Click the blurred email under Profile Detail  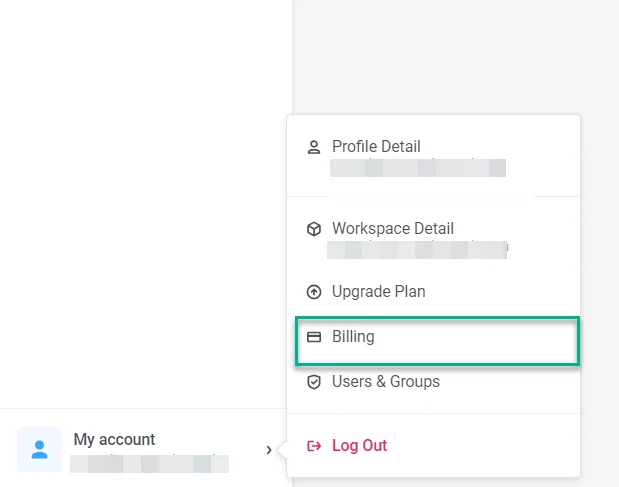click(418, 167)
